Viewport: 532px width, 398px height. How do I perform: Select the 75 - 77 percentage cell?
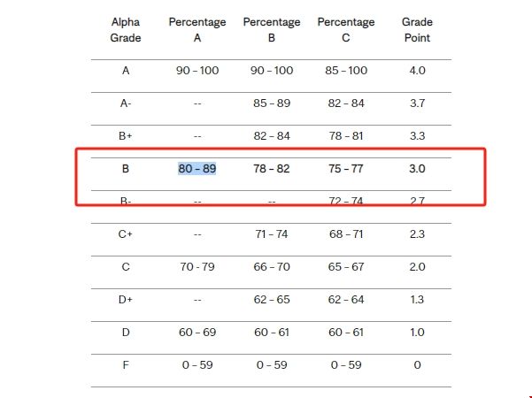(x=345, y=168)
